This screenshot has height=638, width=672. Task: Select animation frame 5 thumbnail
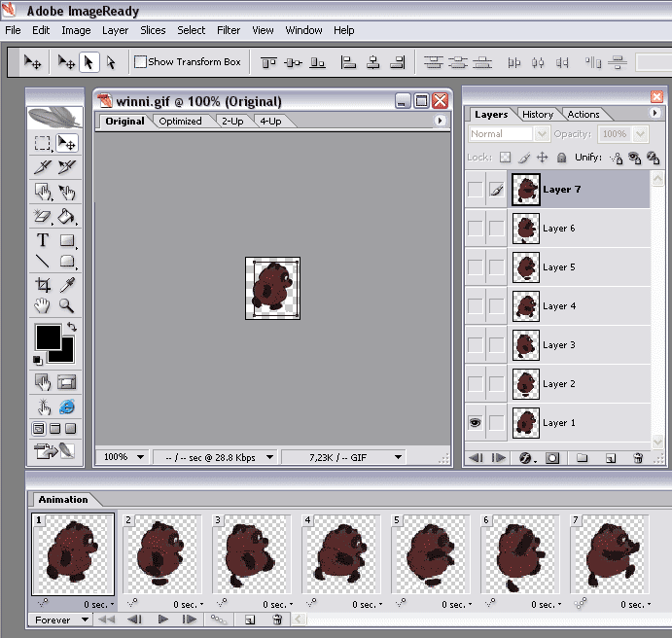(x=431, y=554)
